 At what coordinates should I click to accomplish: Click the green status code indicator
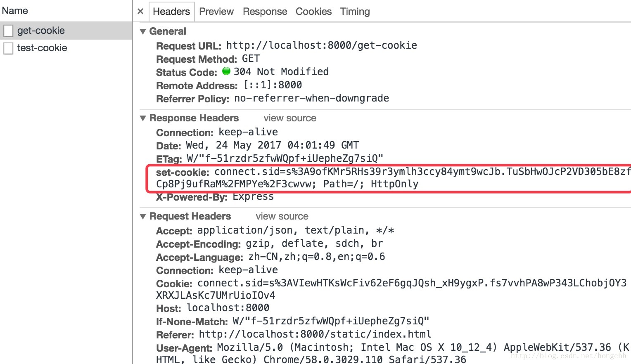pos(226,71)
